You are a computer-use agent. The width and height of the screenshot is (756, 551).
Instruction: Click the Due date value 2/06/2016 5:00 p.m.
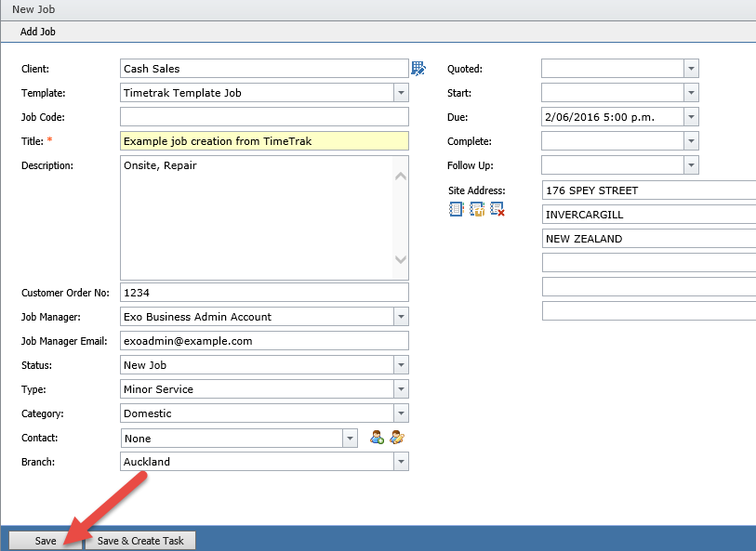[600, 117]
